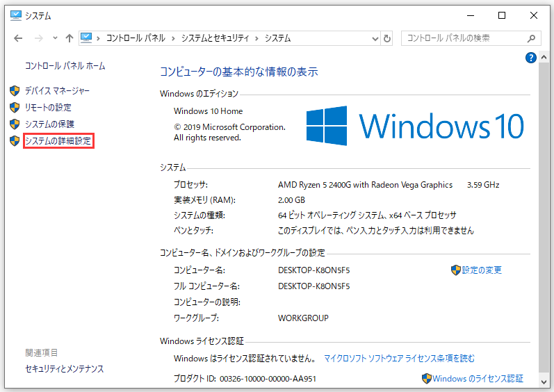Open help with the blue question mark

pos(531,58)
